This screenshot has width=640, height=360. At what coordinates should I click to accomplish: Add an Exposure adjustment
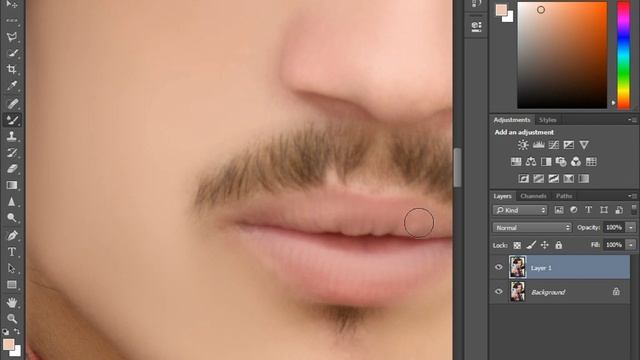tap(569, 145)
